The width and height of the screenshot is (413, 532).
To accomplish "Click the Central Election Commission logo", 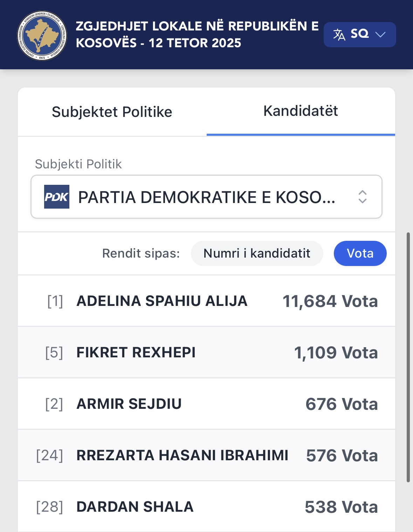I will [x=42, y=35].
